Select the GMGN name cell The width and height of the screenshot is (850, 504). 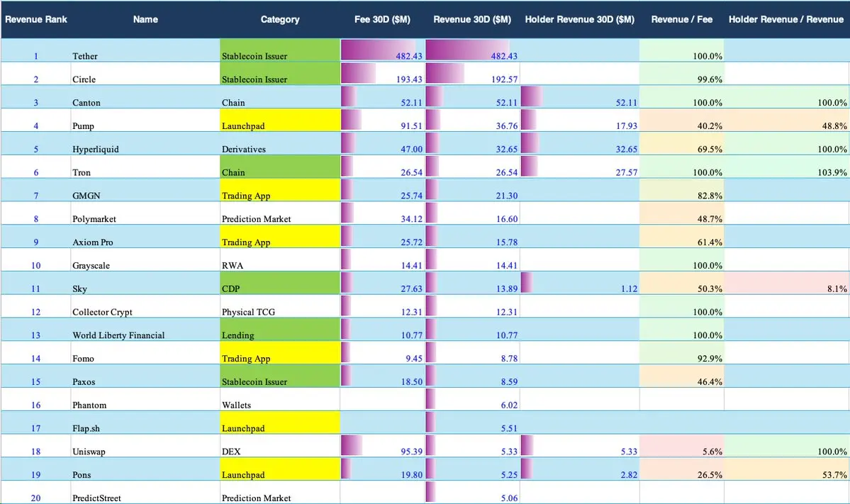[x=145, y=190]
